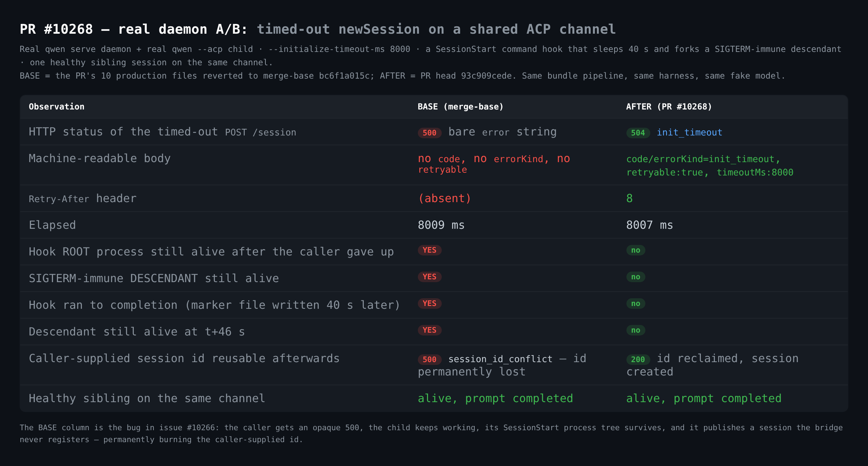Select the Observation column header
868x466 pixels.
[57, 107]
